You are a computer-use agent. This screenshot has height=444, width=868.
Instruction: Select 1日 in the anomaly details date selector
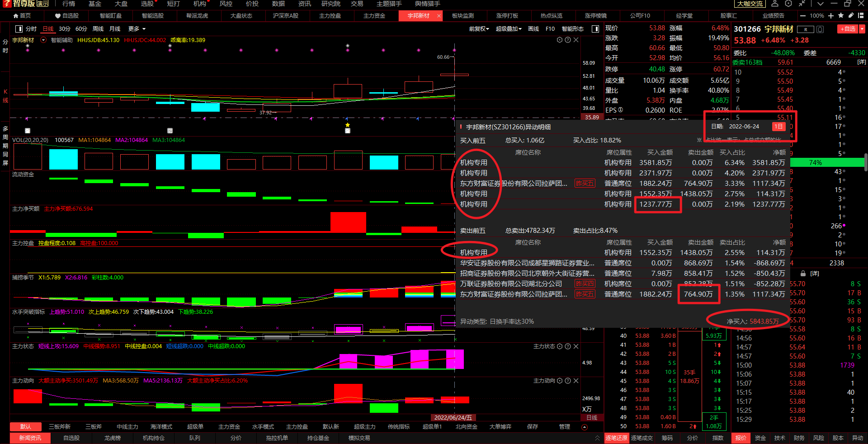778,127
